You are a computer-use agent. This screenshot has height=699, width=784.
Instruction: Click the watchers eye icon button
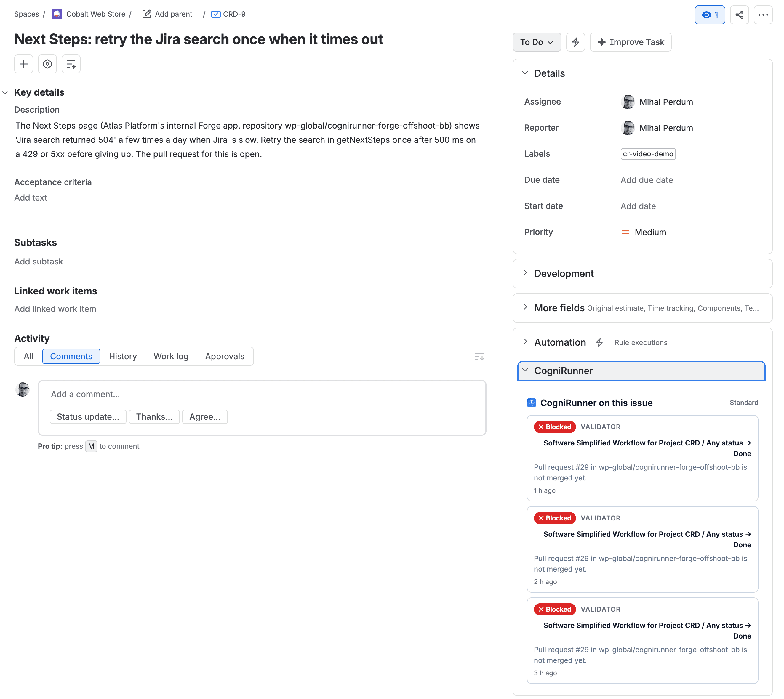[709, 15]
